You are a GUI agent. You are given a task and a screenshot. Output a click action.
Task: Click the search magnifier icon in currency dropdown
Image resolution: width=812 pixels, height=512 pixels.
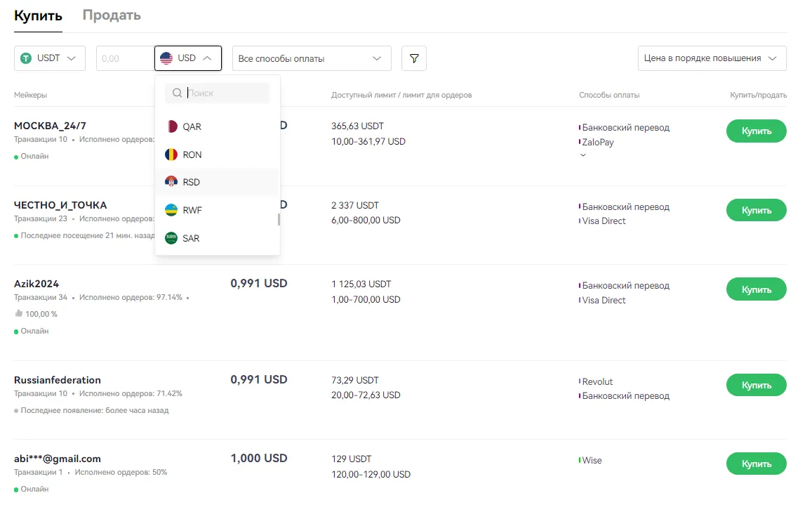[x=176, y=92]
